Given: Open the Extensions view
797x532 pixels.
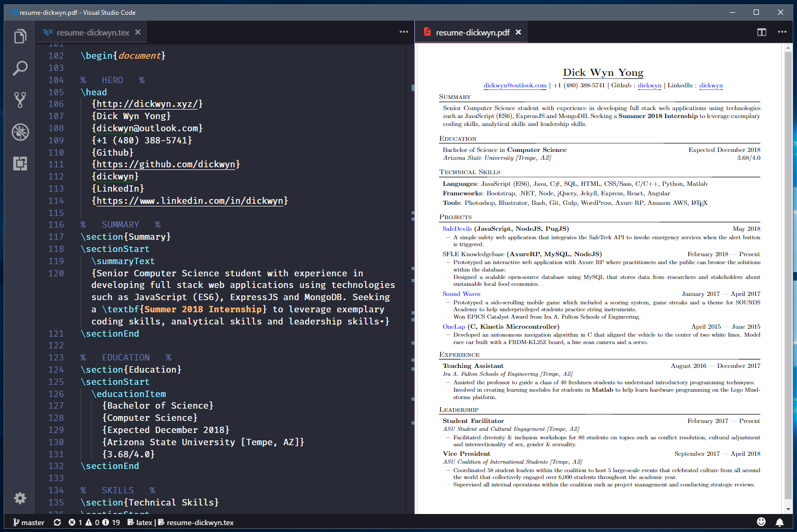Looking at the screenshot, I should point(20,164).
